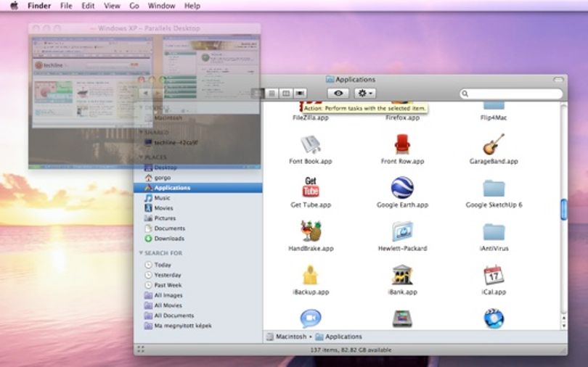
Task: Select the Font Book.app icon
Action: (311, 144)
